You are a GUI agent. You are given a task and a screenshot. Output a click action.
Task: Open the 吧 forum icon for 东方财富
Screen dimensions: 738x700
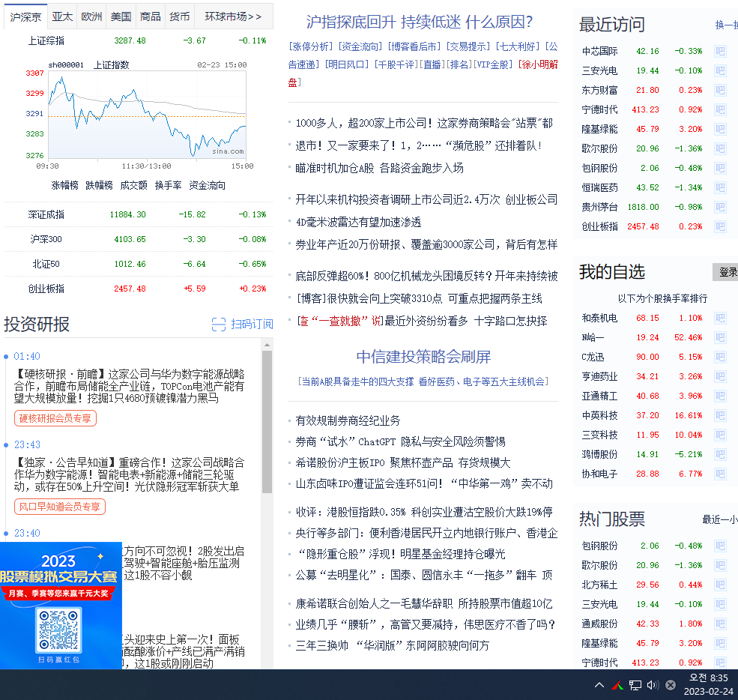click(720, 90)
